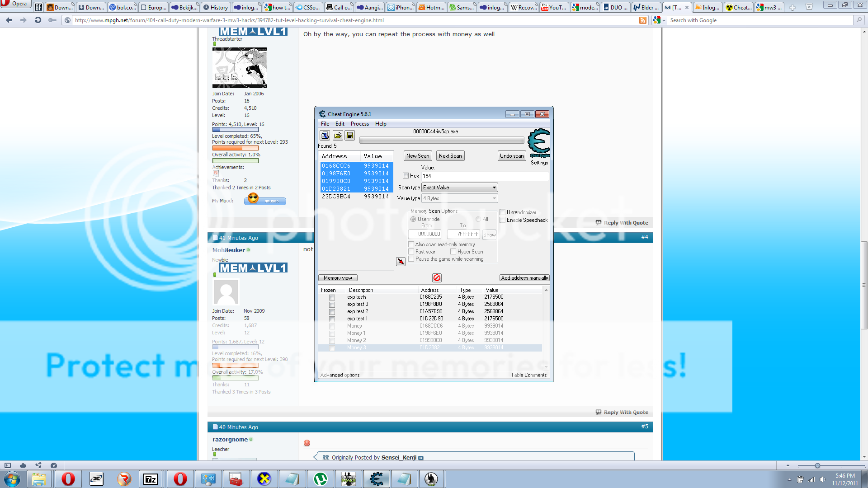Open the Process menu in Cheat Engine

click(359, 124)
